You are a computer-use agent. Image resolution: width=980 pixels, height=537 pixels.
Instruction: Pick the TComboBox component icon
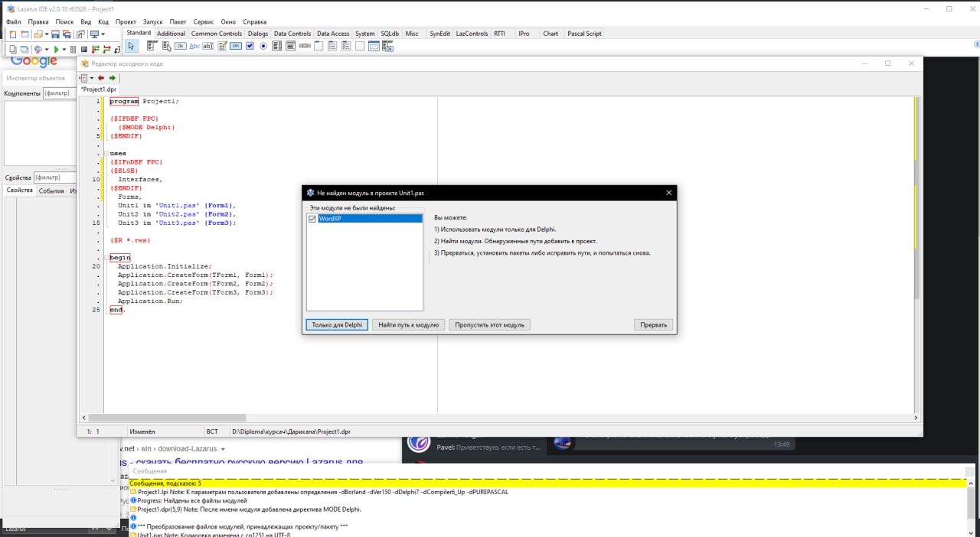291,46
